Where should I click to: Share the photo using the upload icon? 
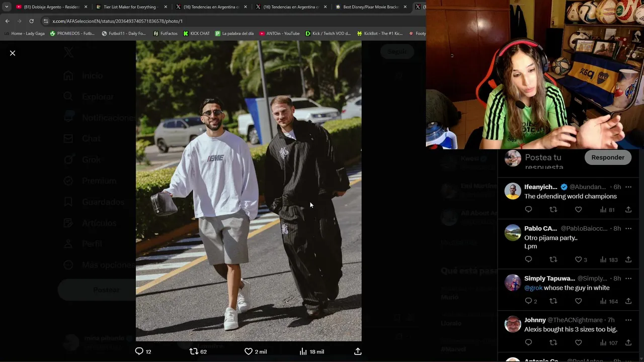click(x=358, y=351)
